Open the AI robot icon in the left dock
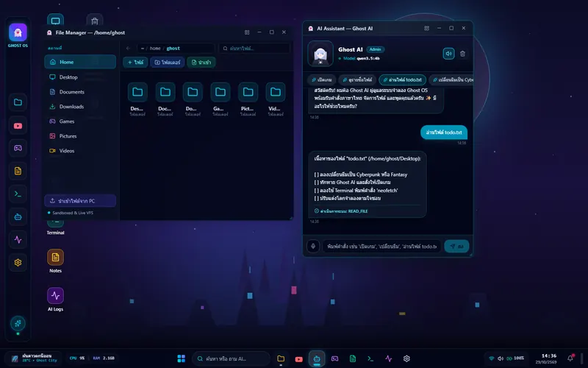The width and height of the screenshot is (588, 368). [x=18, y=217]
